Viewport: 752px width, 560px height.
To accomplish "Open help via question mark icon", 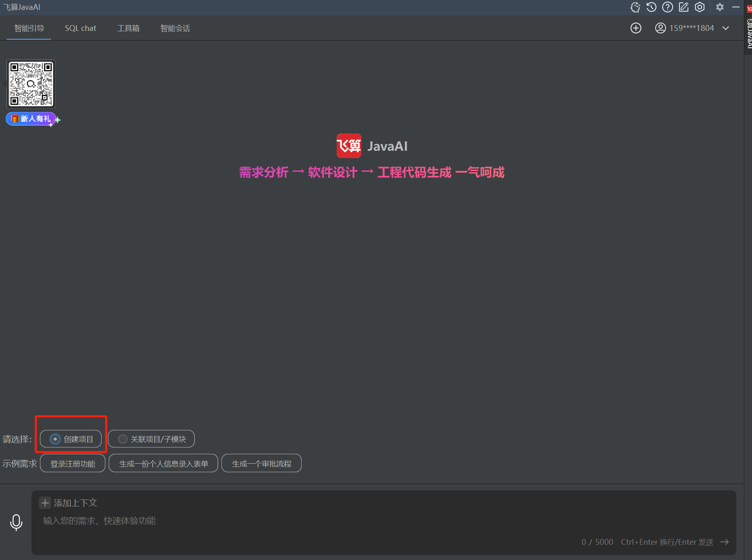I will coord(668,7).
